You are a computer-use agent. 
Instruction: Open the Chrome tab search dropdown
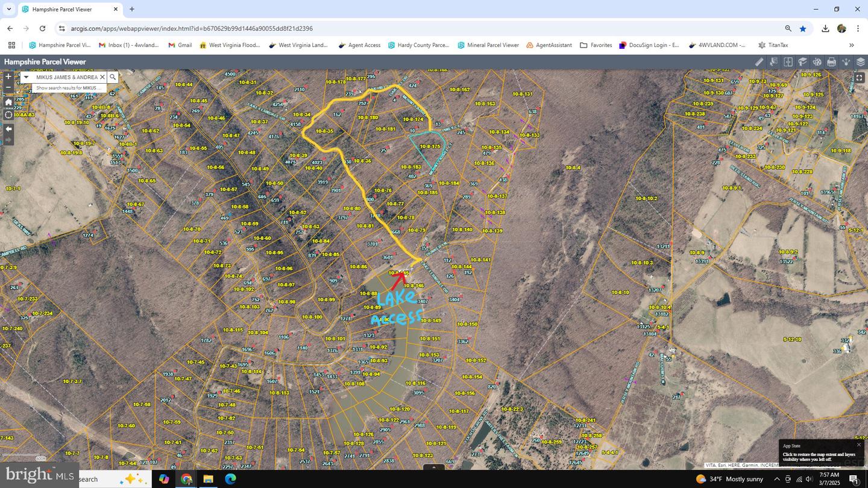tap(9, 9)
